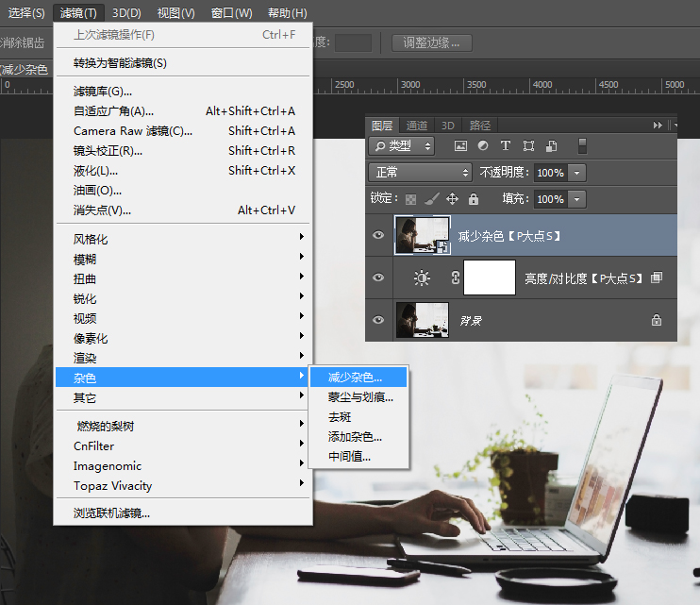Open the 填充 fill dropdown arrow

[576, 199]
